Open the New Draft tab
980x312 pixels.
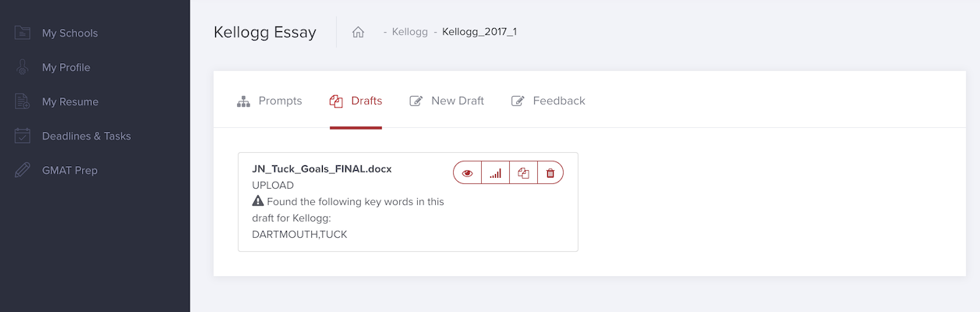click(447, 101)
